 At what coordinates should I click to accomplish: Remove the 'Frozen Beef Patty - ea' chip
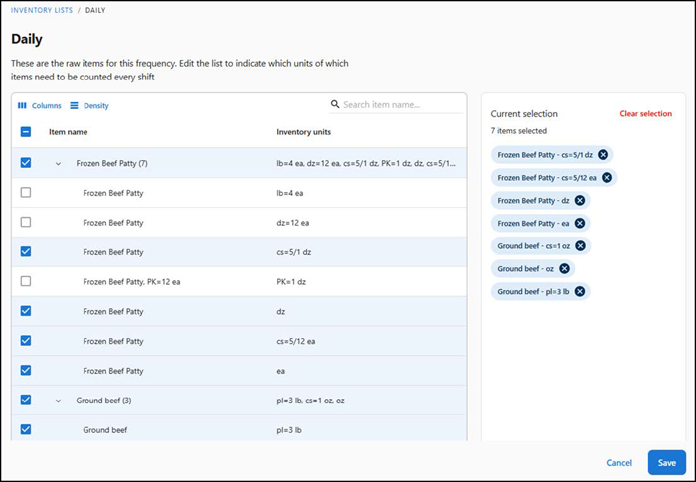tap(580, 224)
